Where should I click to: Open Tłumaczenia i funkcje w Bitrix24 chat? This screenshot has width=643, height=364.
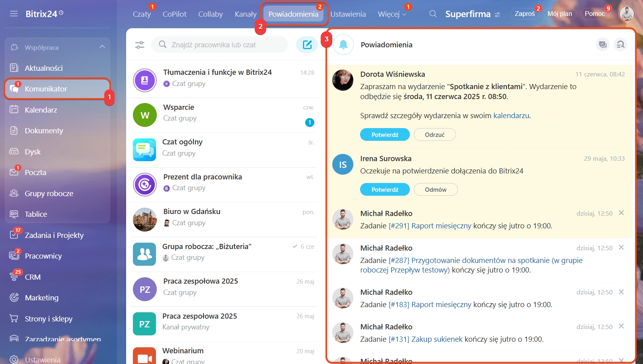(224, 80)
